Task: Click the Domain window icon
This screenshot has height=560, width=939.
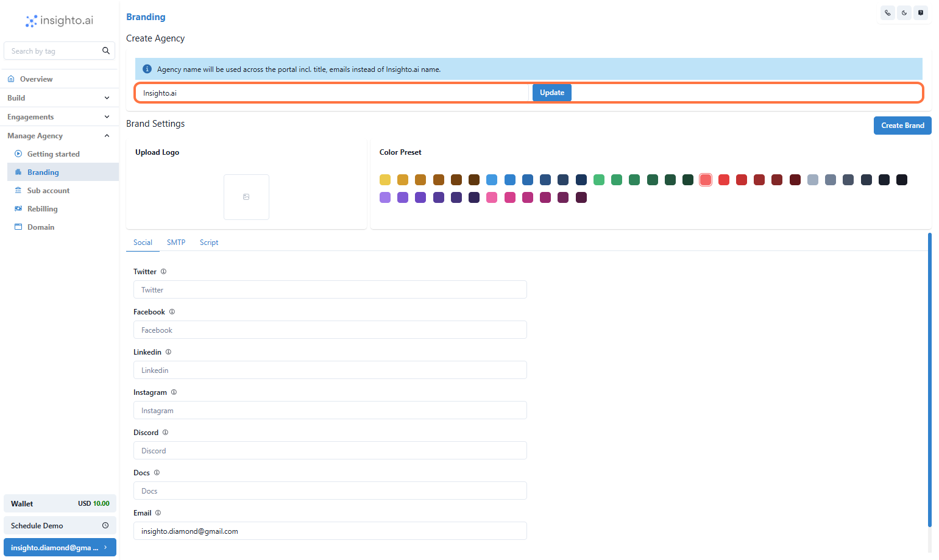Action: coord(18,227)
